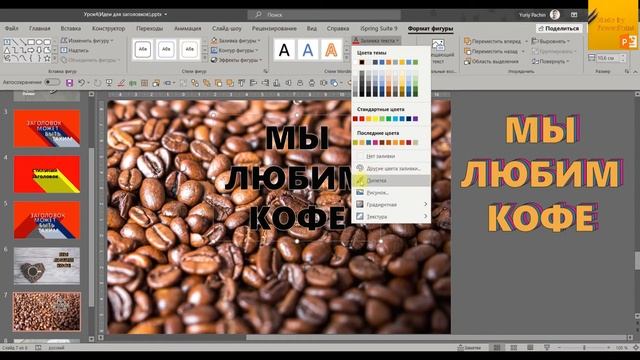
Task: Choose Picture fill menu item
Action: tap(391, 192)
